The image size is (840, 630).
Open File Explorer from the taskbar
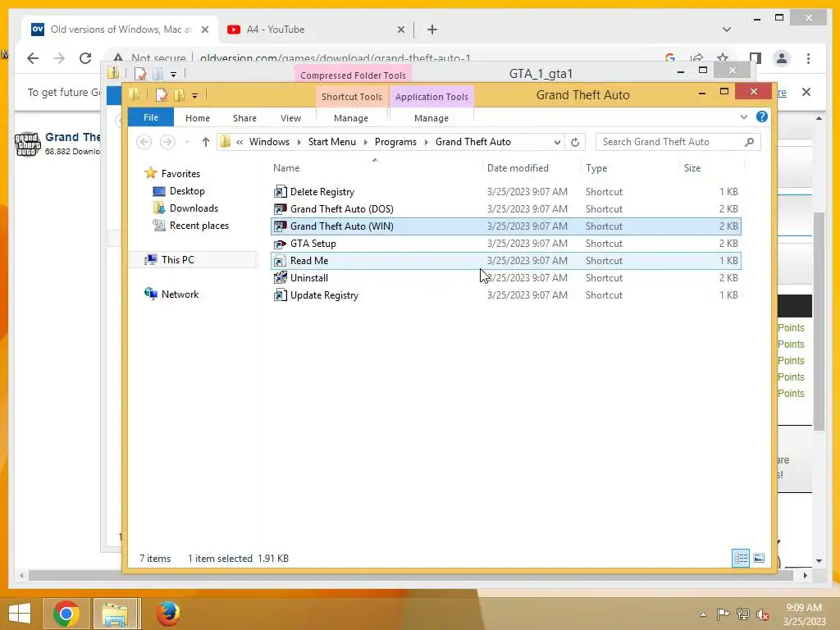tap(115, 614)
